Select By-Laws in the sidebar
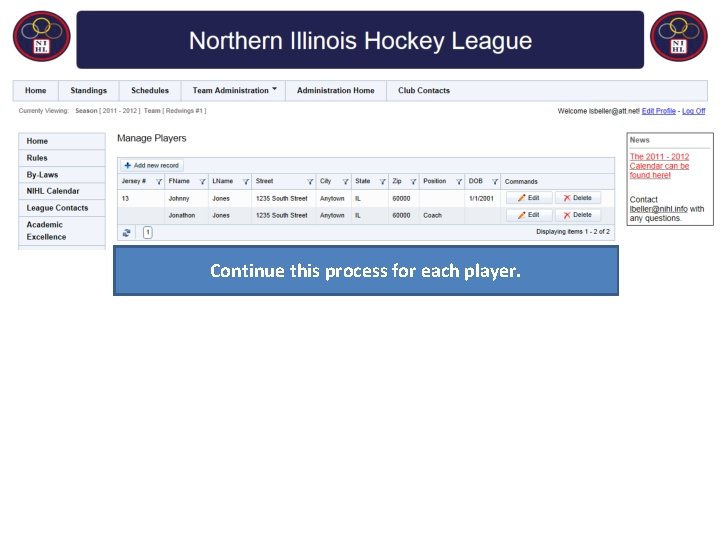The image size is (720, 540). pos(62,174)
